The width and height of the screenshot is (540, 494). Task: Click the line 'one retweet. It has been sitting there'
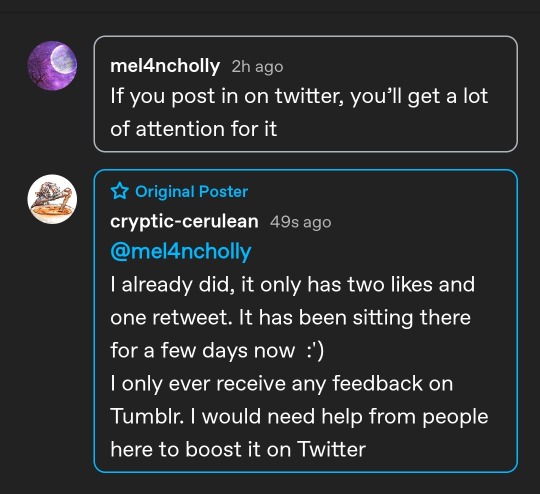tap(290, 317)
